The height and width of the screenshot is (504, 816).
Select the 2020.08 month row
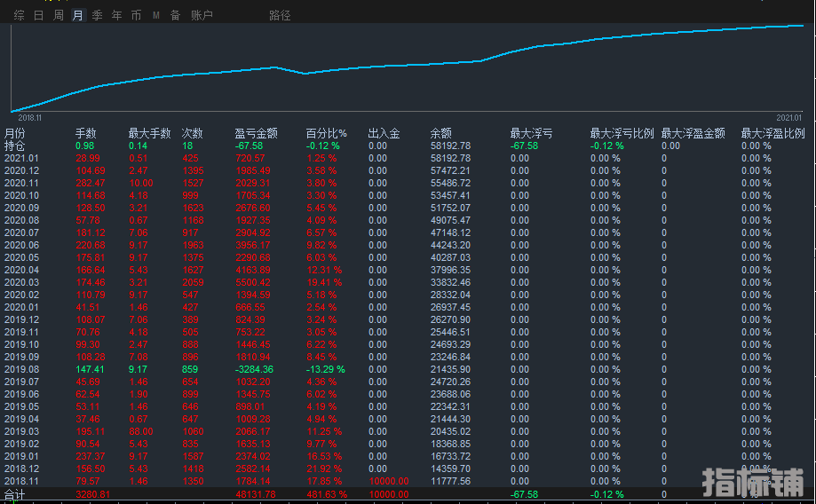408,221
